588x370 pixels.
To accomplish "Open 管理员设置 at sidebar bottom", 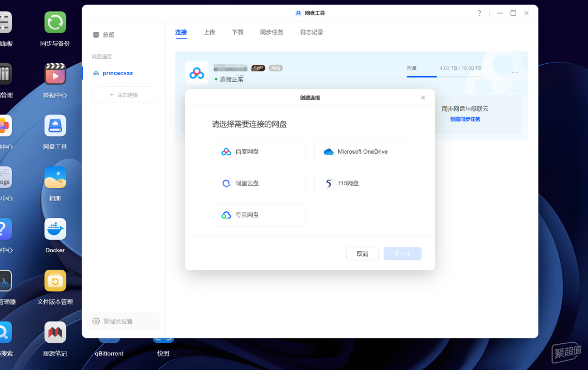I will tap(124, 321).
